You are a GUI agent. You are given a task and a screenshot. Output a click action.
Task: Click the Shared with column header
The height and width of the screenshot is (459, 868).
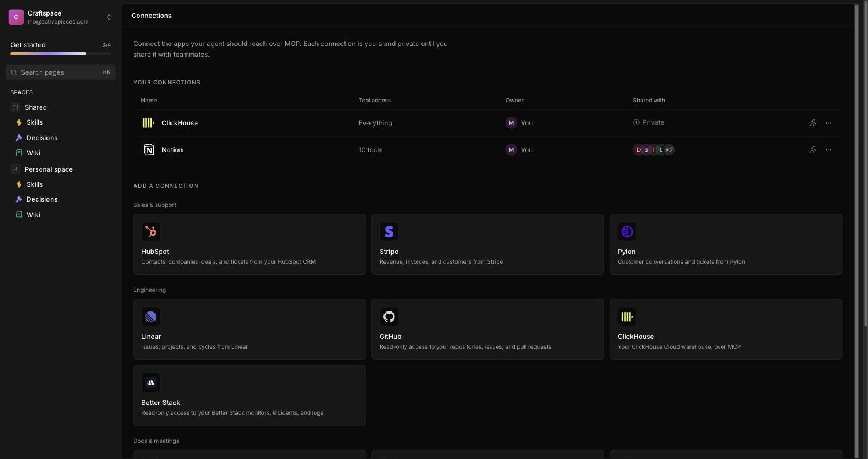(x=649, y=101)
